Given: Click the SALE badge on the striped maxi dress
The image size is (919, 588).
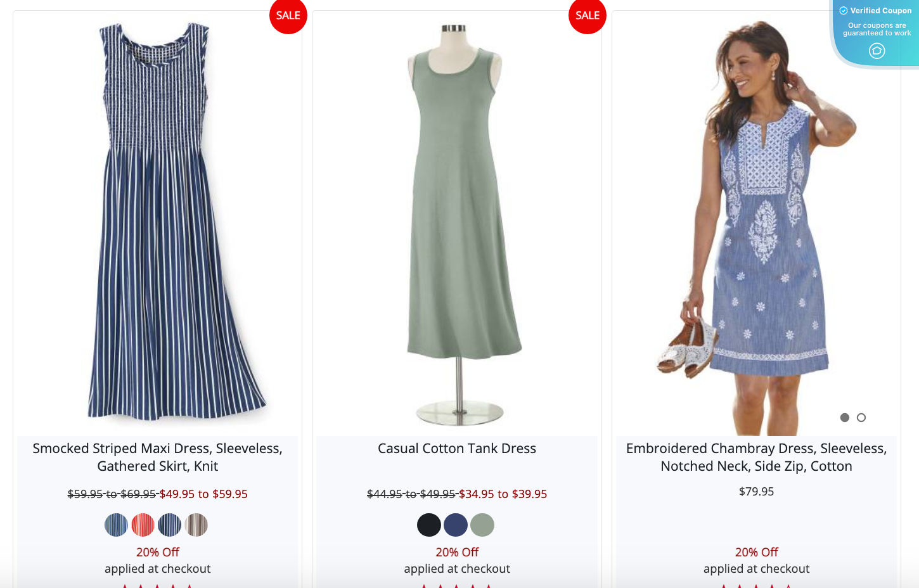Looking at the screenshot, I should (x=288, y=16).
